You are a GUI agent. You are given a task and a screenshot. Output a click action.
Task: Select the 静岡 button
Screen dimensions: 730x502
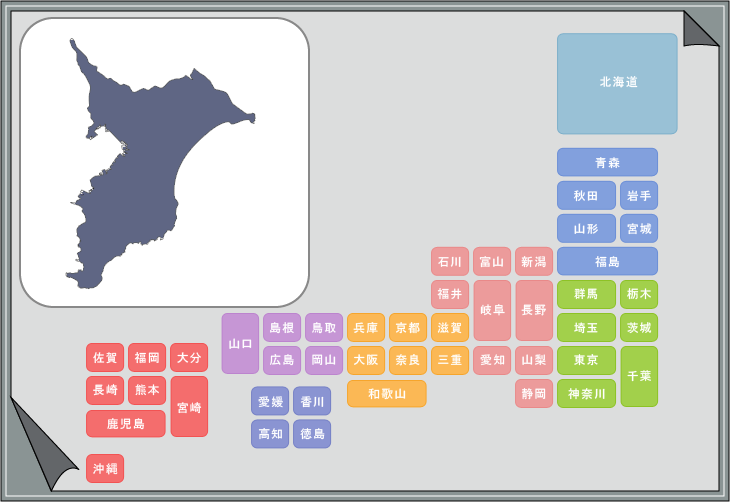534,394
